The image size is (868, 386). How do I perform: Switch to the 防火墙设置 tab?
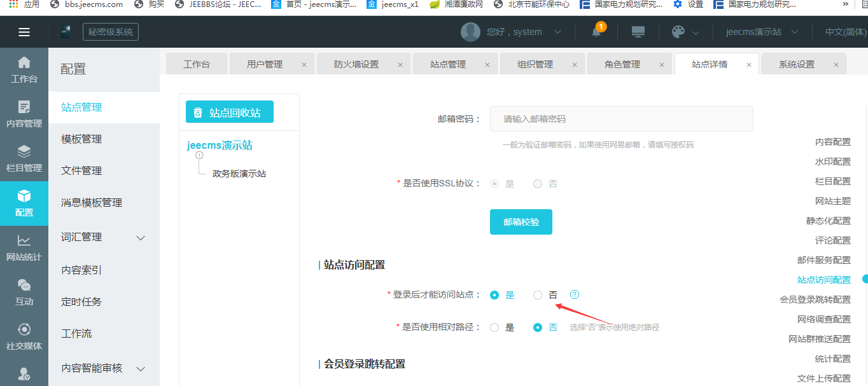click(x=356, y=64)
